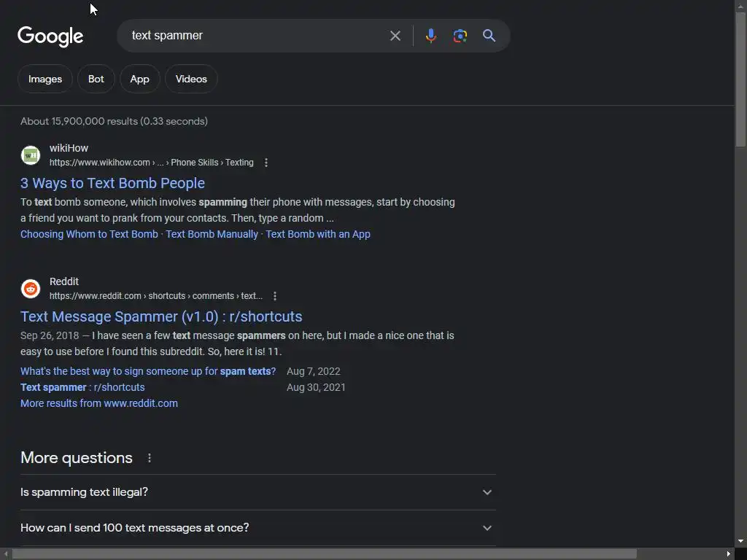Click the horizontal scrollbar left arrow

pos(6,554)
